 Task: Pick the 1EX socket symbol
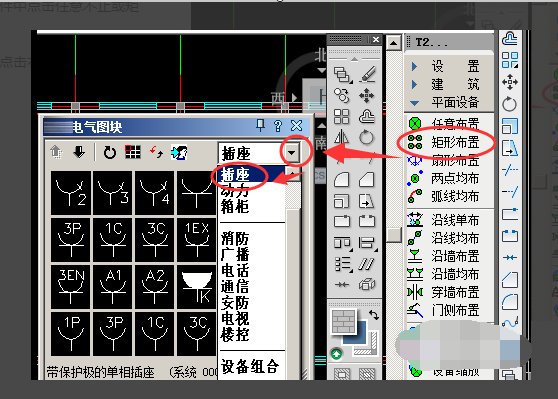pyautogui.click(x=197, y=240)
